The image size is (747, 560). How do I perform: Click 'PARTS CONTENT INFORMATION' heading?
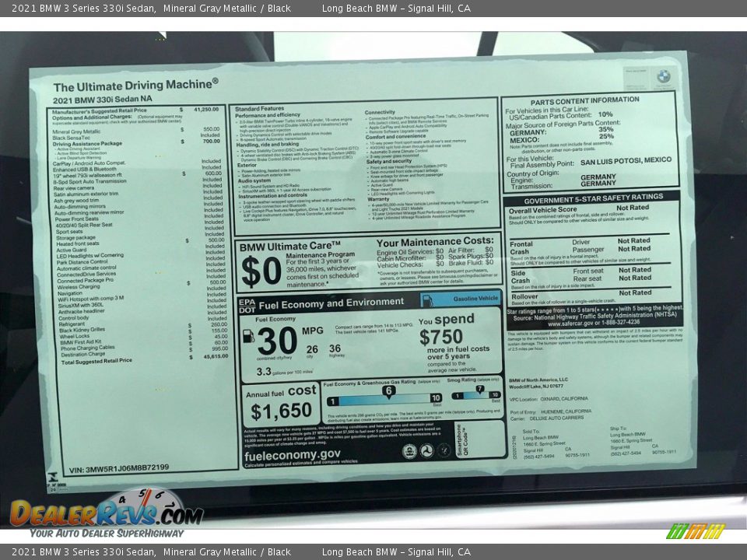pyautogui.click(x=584, y=101)
